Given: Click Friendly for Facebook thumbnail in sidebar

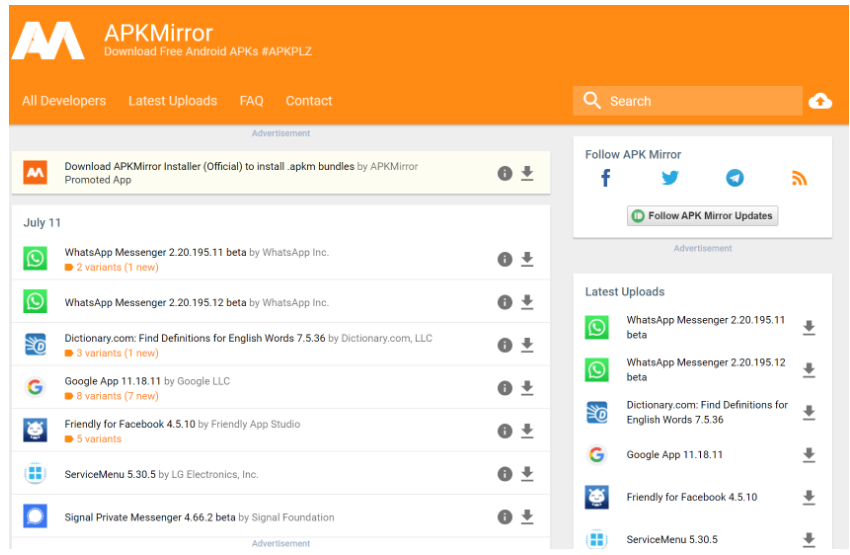Looking at the screenshot, I should (596, 497).
